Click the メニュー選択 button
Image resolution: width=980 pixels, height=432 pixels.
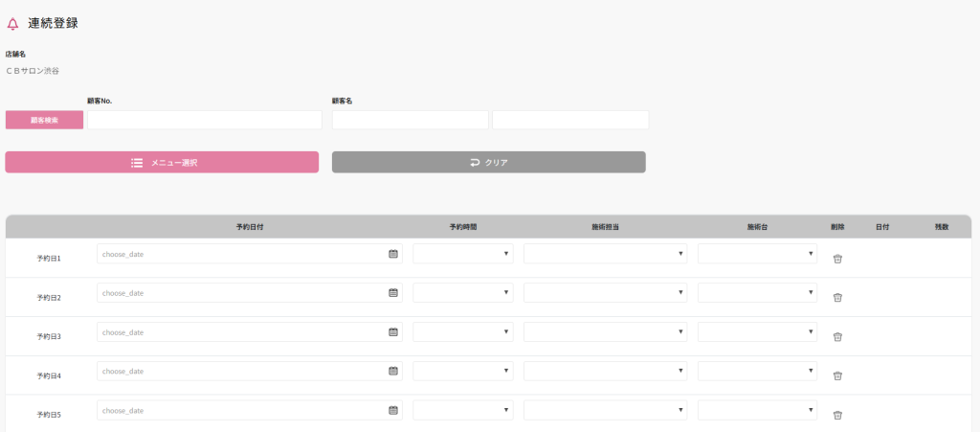(x=162, y=163)
